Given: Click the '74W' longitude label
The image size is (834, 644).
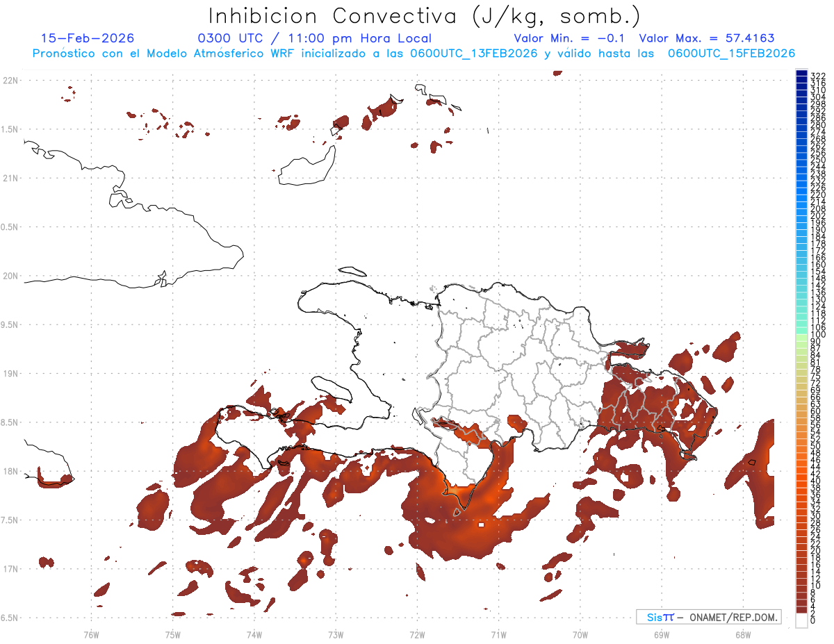Looking at the screenshot, I should (254, 634).
